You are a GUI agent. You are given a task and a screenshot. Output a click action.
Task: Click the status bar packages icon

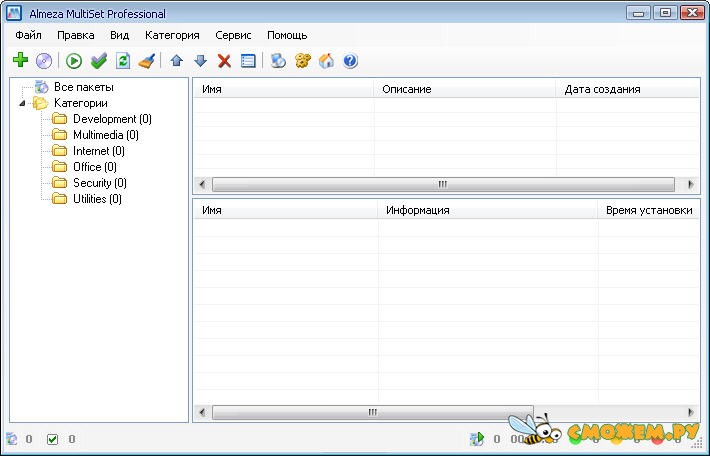11,439
